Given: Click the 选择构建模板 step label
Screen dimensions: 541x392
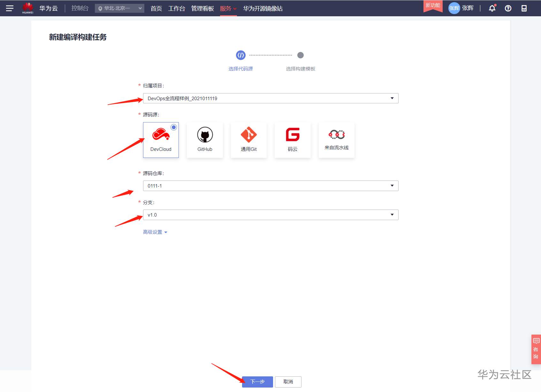Looking at the screenshot, I should click(301, 69).
